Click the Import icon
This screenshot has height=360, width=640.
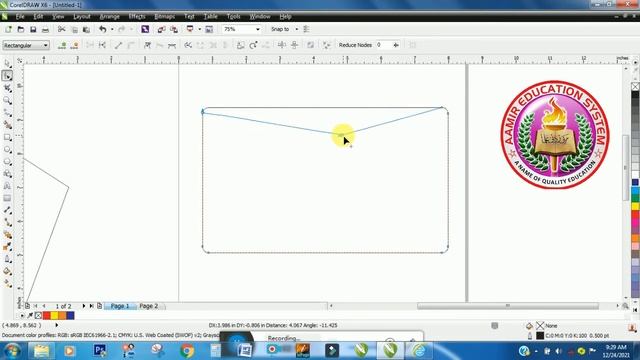[x=162, y=29]
